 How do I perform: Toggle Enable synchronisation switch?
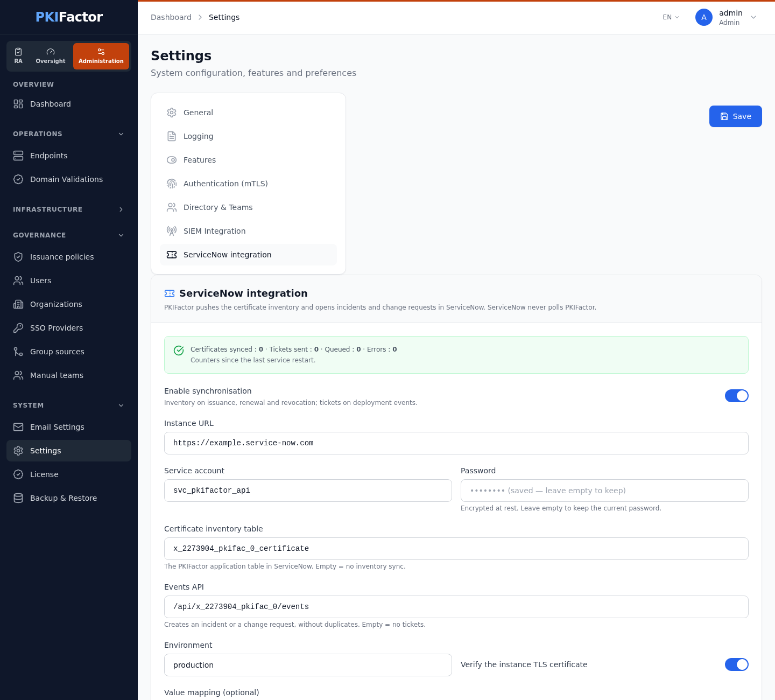click(737, 396)
